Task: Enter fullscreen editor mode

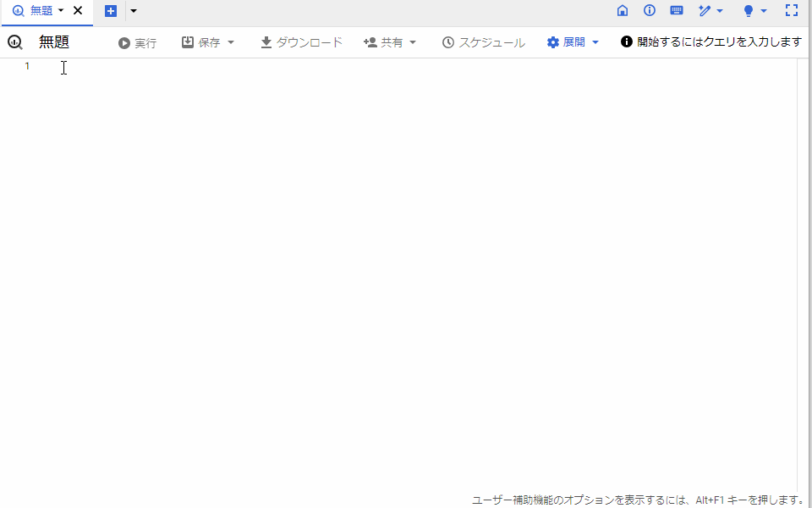Action: coord(791,11)
